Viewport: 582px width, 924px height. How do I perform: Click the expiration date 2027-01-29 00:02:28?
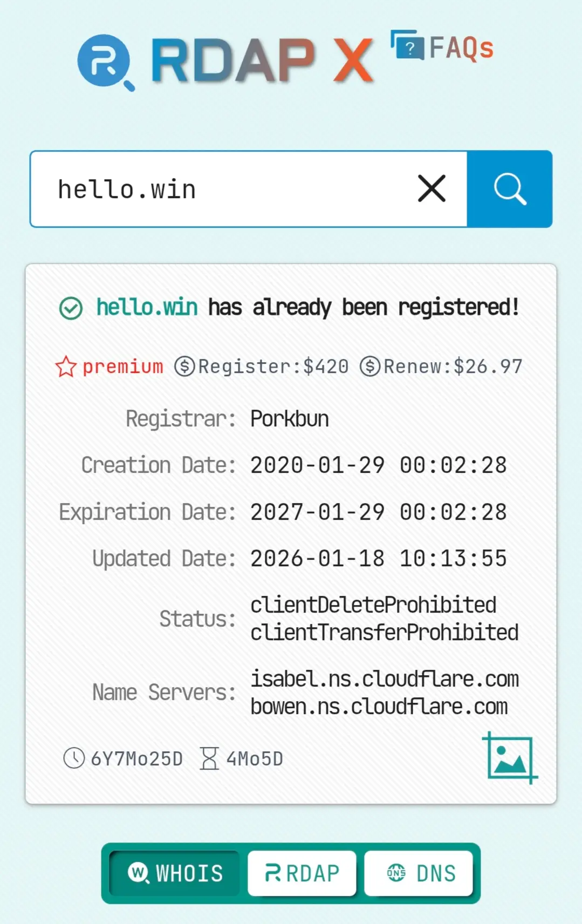tap(378, 512)
